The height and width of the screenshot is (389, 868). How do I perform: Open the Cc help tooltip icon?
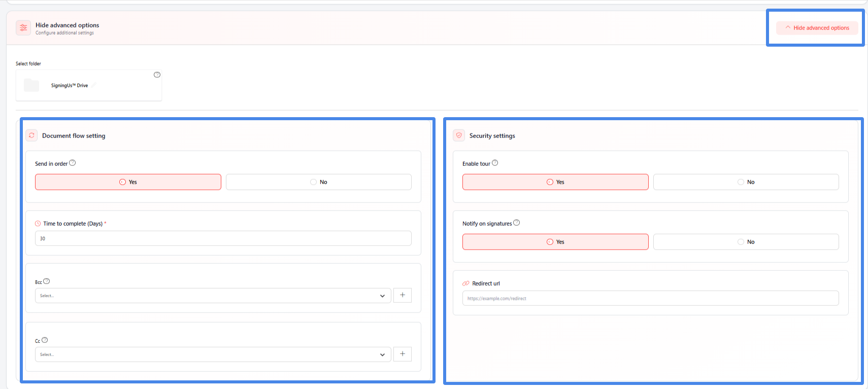45,340
